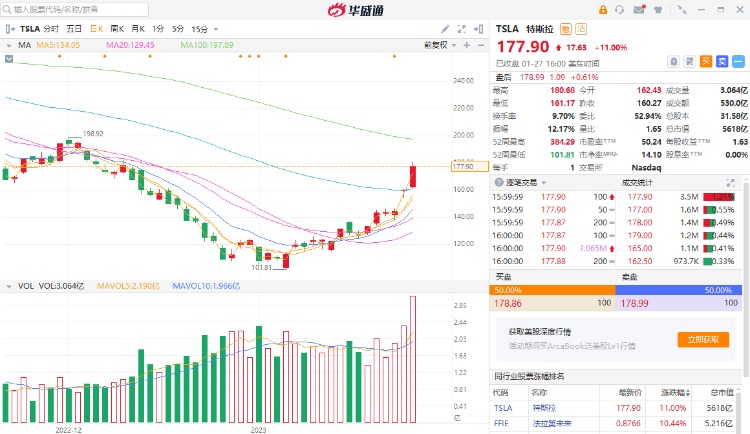750x434 pixels.
Task: Click the search magnifier icon
Action: (x=7, y=10)
